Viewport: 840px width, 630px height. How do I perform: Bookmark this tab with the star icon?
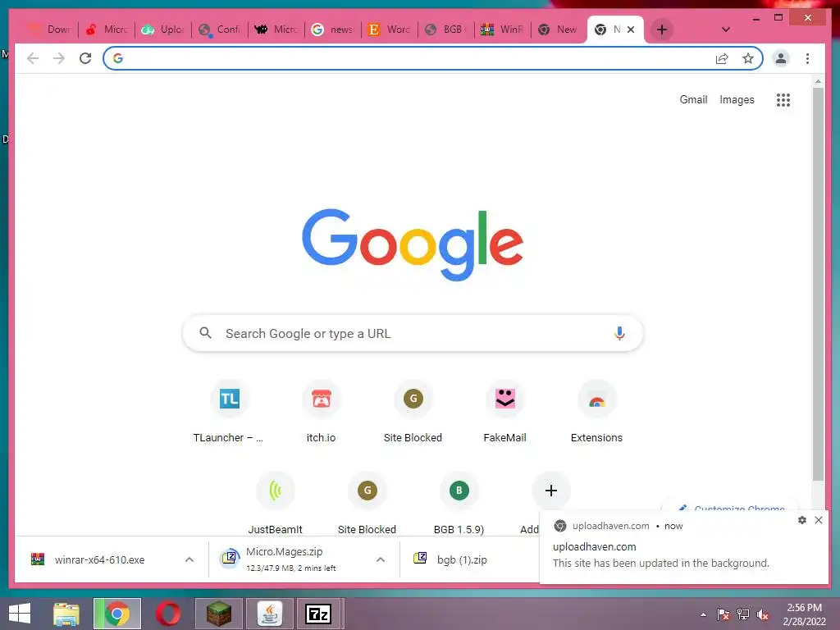tap(748, 58)
